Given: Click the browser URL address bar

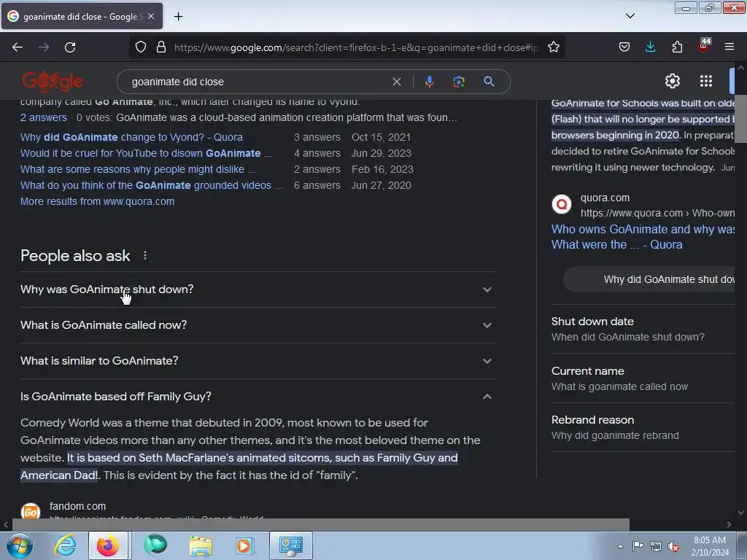Looking at the screenshot, I should coord(356,47).
